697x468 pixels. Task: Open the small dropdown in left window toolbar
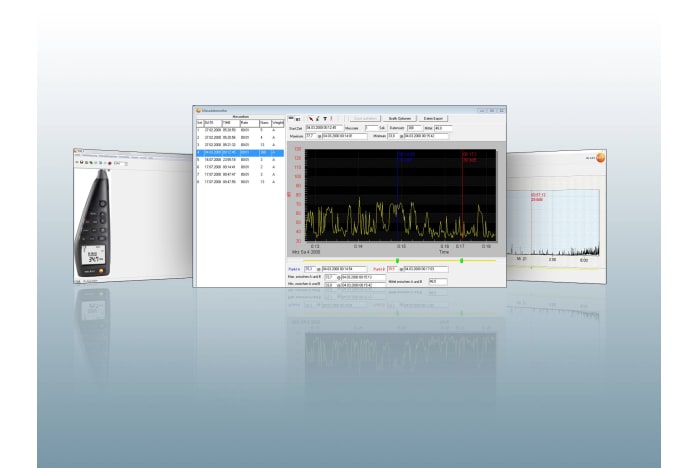tap(120, 164)
